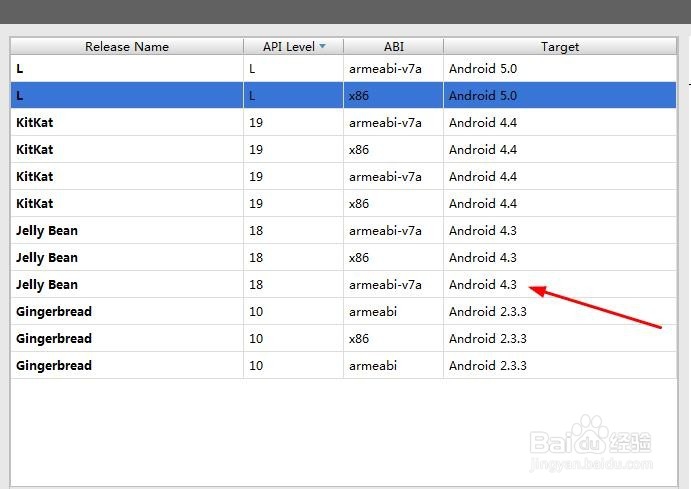Sort by the Target column header

tap(560, 46)
